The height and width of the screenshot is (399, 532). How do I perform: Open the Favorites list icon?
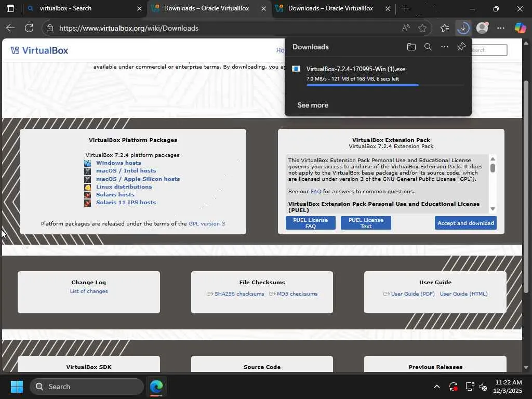click(445, 28)
